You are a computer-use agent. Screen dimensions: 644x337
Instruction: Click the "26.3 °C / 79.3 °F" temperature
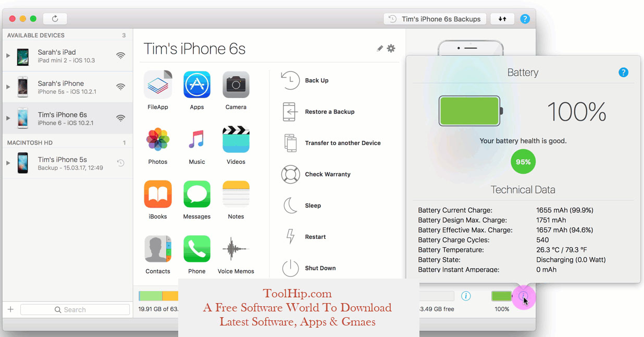(562, 250)
